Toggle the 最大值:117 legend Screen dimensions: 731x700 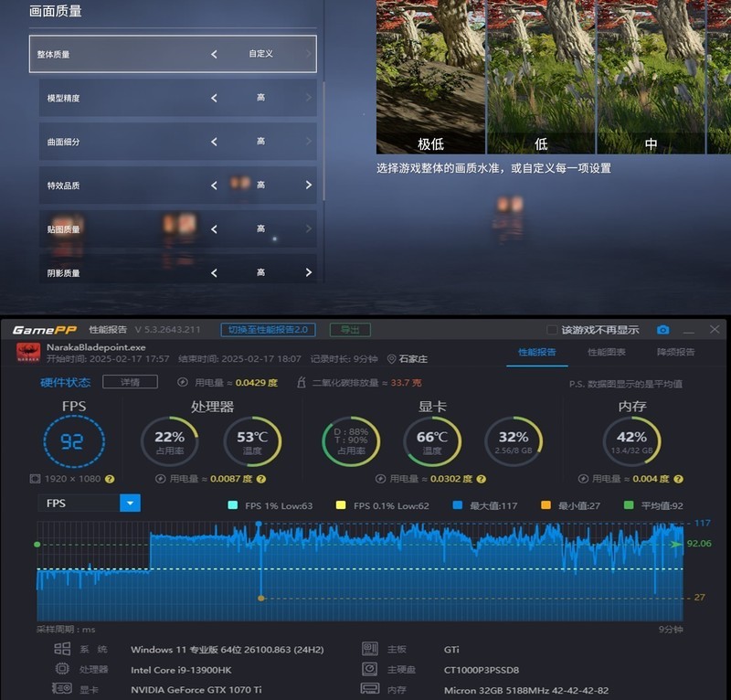click(x=458, y=505)
